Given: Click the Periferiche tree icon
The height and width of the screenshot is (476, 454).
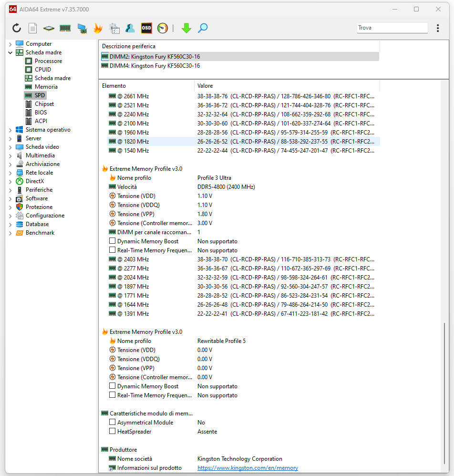Looking at the screenshot, I should click(x=20, y=190).
